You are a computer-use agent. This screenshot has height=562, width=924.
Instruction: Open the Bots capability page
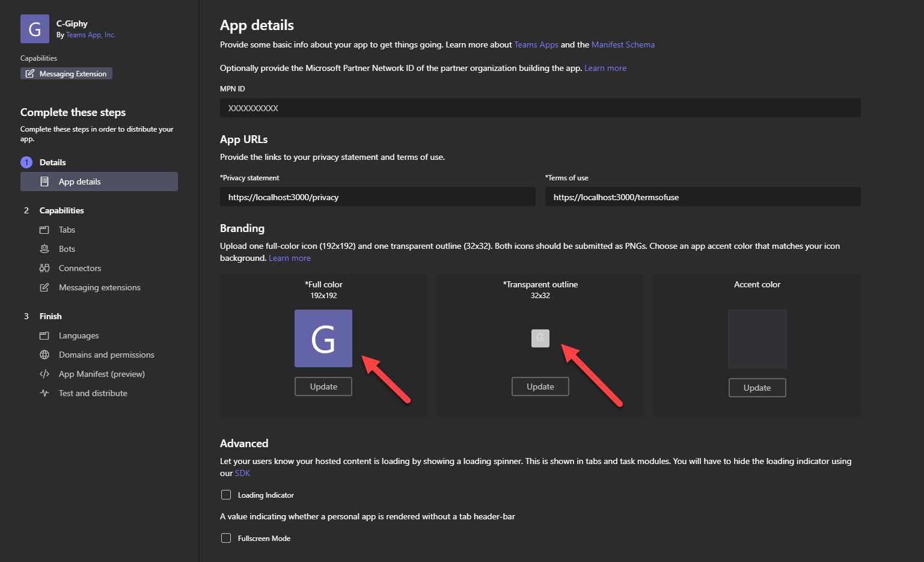coord(67,249)
